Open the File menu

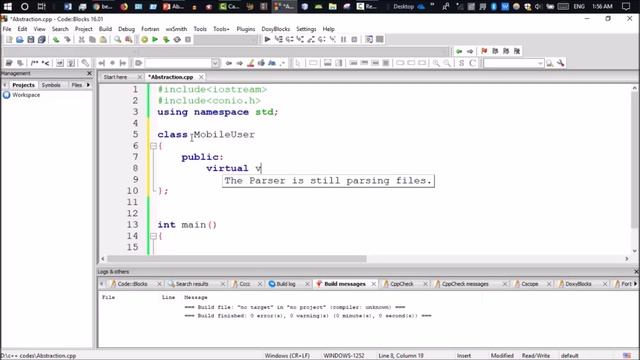click(x=7, y=29)
